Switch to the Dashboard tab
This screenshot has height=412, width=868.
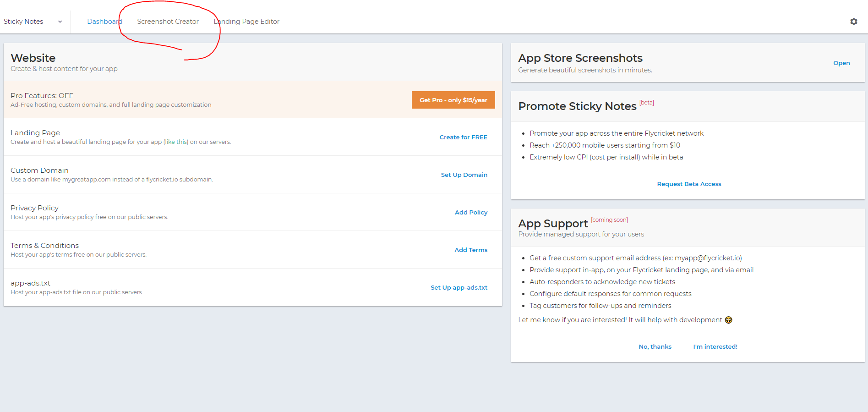tap(104, 22)
